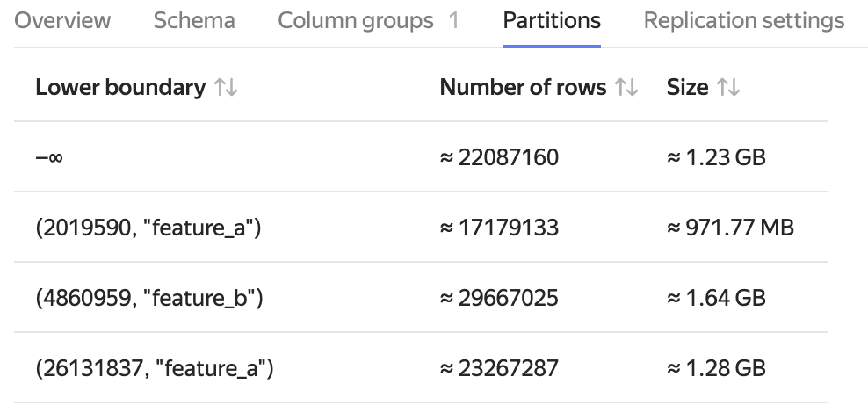Sort by Size arrows icon

pyautogui.click(x=728, y=88)
